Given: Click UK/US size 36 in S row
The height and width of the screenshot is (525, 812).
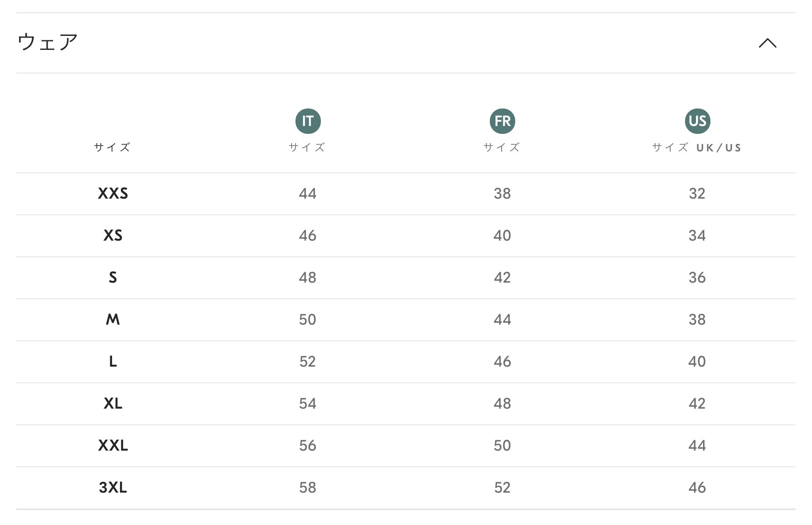Looking at the screenshot, I should tap(697, 277).
